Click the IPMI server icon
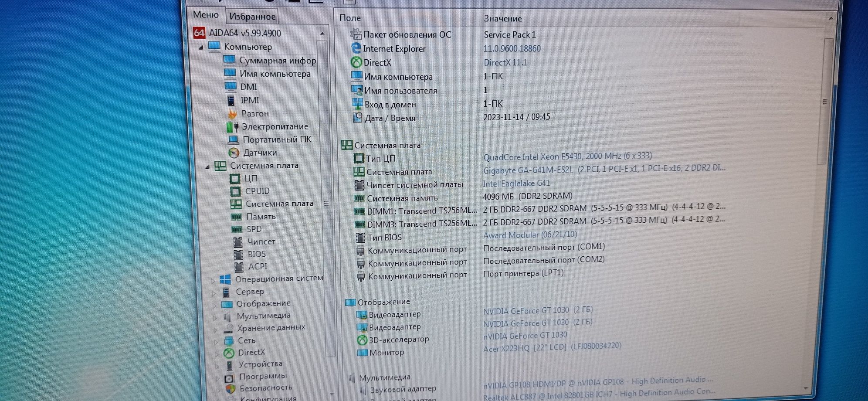Screen dimensions: 868x401 click(x=231, y=100)
